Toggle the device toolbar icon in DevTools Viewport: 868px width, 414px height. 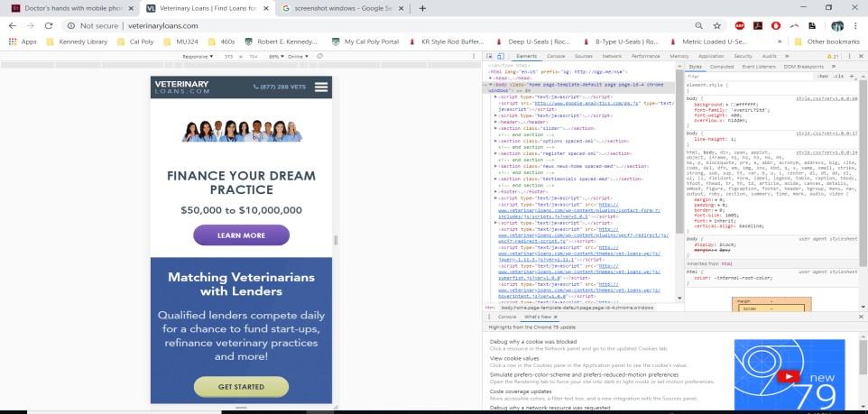click(501, 57)
